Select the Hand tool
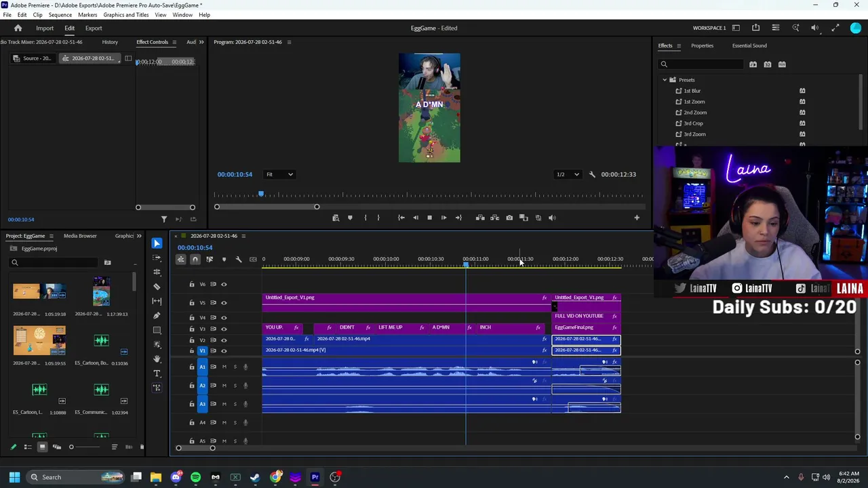This screenshot has height=488, width=868. [x=157, y=359]
